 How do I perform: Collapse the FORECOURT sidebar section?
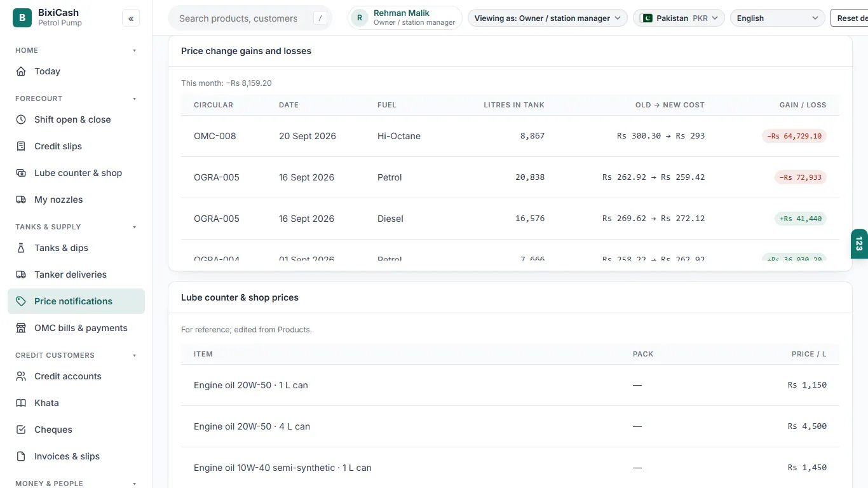coord(135,98)
